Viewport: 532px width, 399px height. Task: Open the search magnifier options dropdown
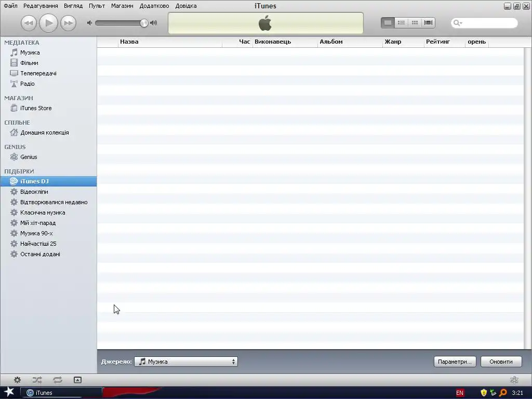tap(458, 23)
